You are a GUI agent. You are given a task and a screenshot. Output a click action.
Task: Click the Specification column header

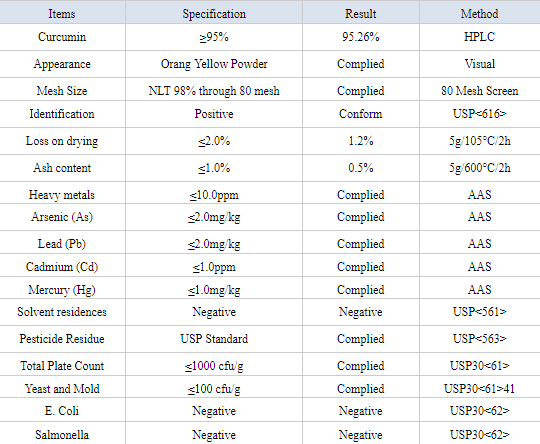tap(214, 14)
